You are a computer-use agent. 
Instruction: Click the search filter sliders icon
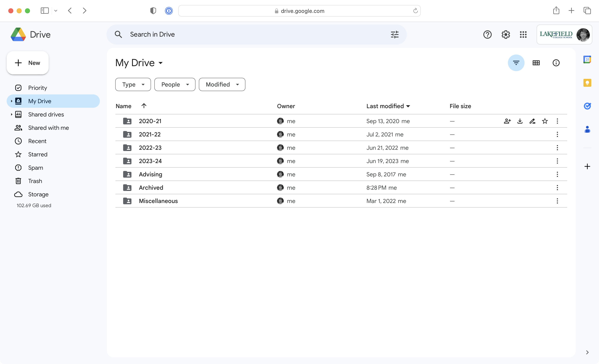click(x=395, y=34)
